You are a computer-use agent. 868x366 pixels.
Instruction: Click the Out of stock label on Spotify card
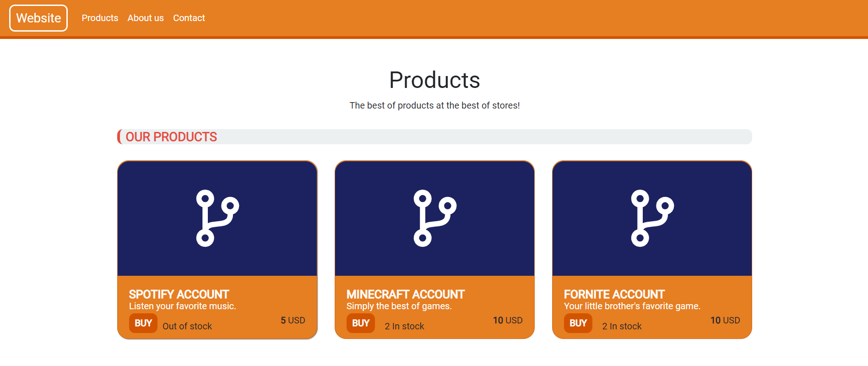tap(187, 326)
